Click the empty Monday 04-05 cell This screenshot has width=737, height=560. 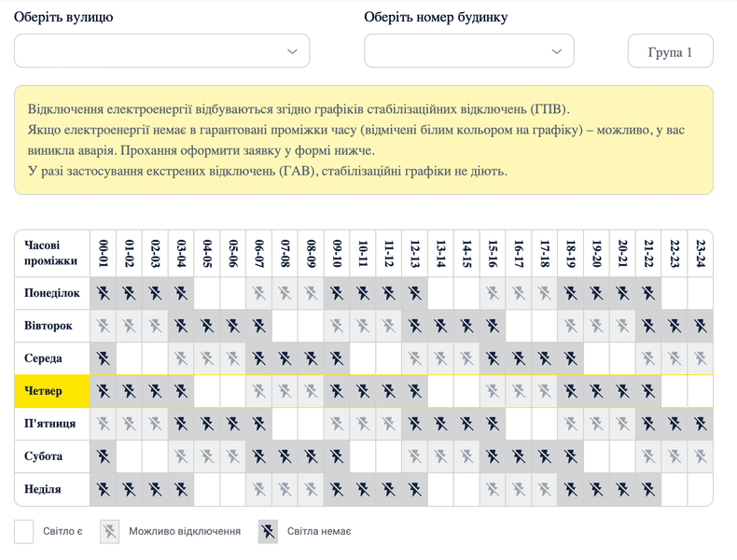pos(207,293)
